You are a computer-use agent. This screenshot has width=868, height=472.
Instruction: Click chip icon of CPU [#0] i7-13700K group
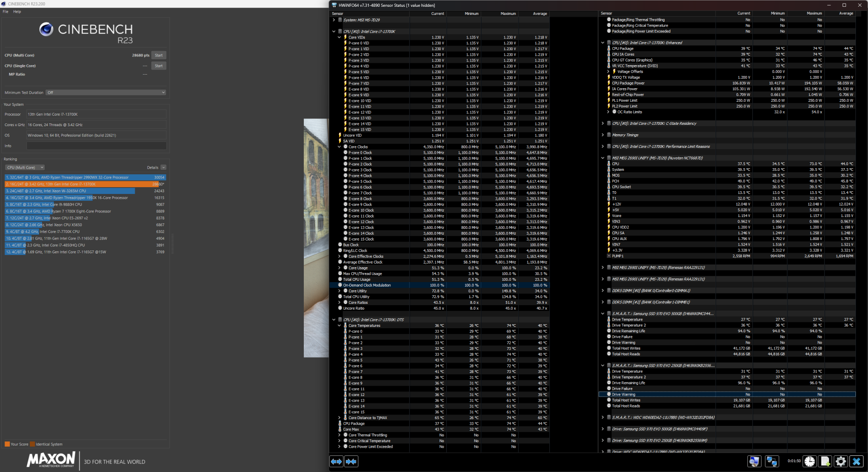point(340,32)
